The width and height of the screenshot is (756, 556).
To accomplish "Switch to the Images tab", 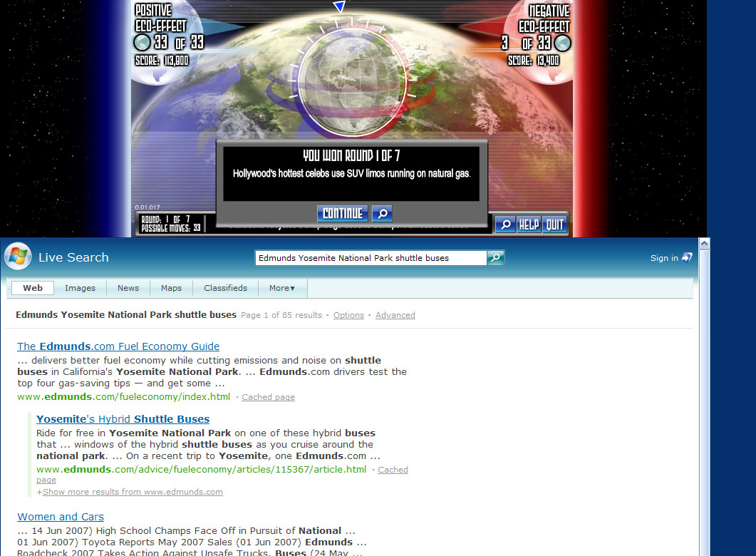I will pyautogui.click(x=80, y=288).
